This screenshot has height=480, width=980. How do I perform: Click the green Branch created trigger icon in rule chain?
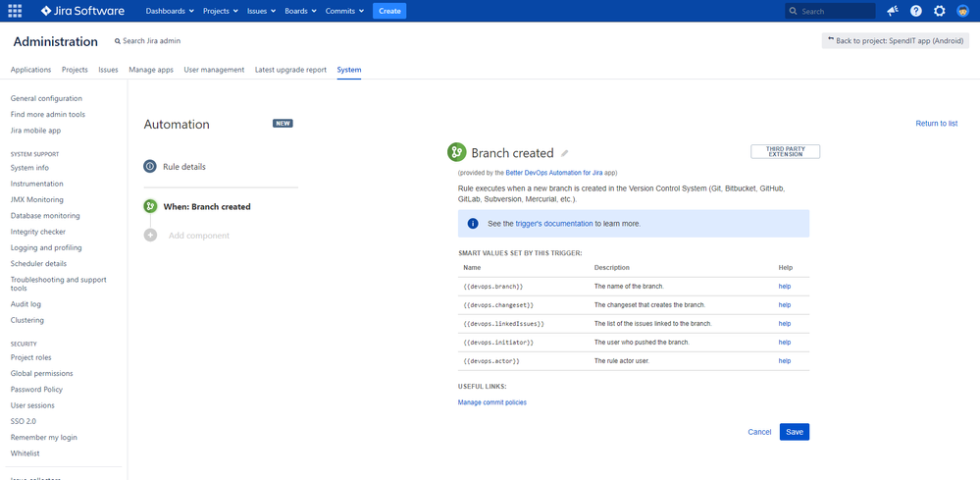pos(150,206)
